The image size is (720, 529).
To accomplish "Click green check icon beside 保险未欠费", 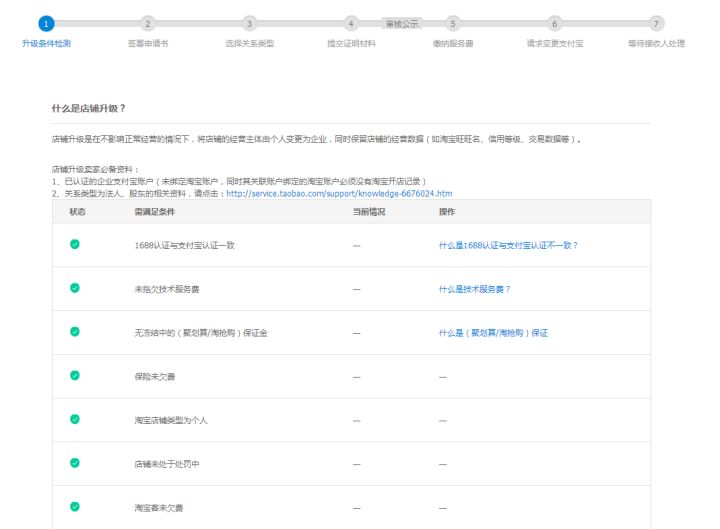I will pyautogui.click(x=75, y=375).
